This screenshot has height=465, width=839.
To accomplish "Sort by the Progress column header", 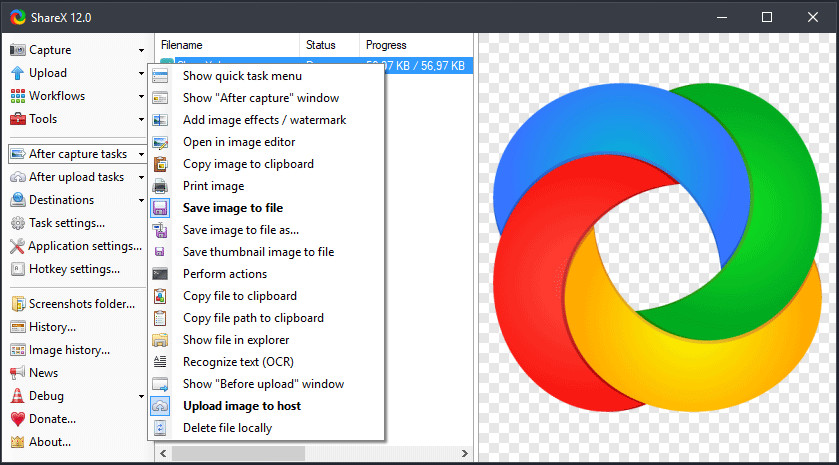I will 416,45.
